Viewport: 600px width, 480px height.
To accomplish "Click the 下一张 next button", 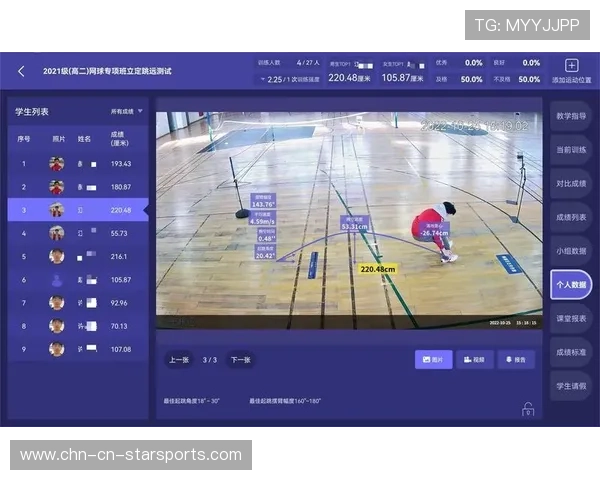I will pyautogui.click(x=240, y=359).
